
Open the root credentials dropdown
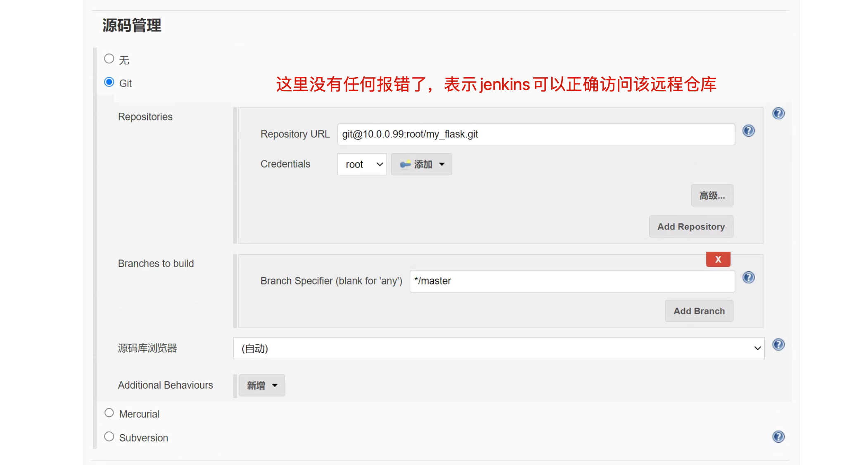(362, 164)
